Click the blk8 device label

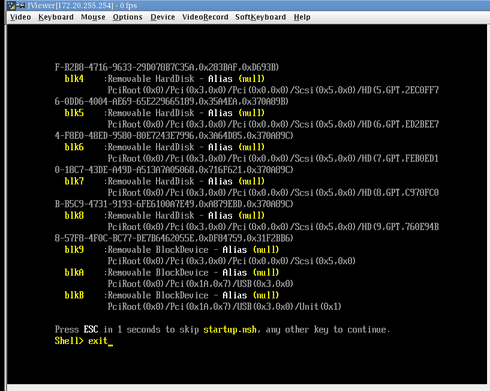coord(74,216)
